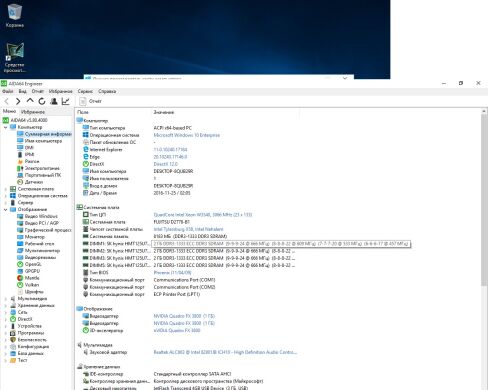Open the Файл menu

tap(8, 91)
